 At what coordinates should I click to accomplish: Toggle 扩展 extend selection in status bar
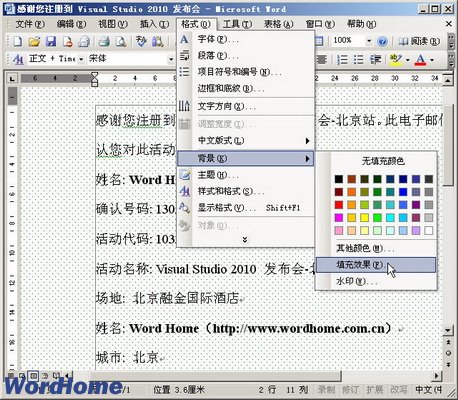pos(374,389)
